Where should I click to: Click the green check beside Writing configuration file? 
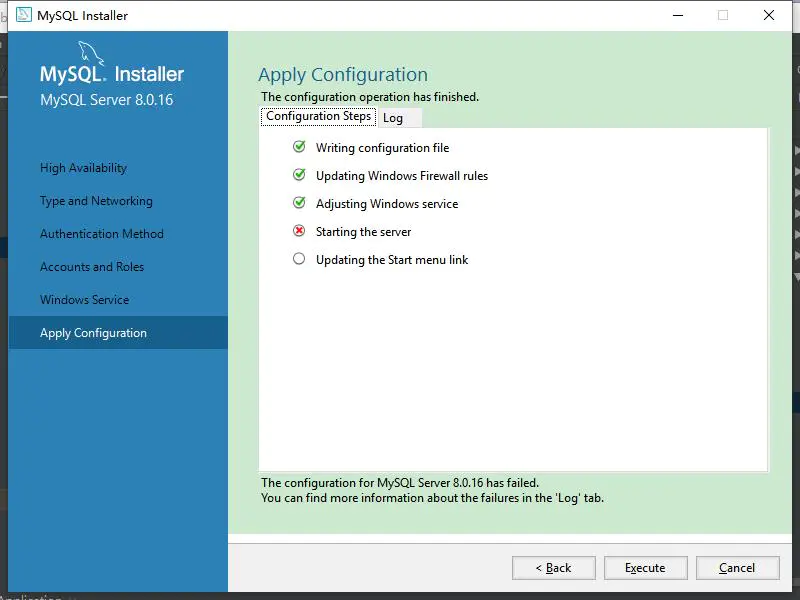point(299,146)
